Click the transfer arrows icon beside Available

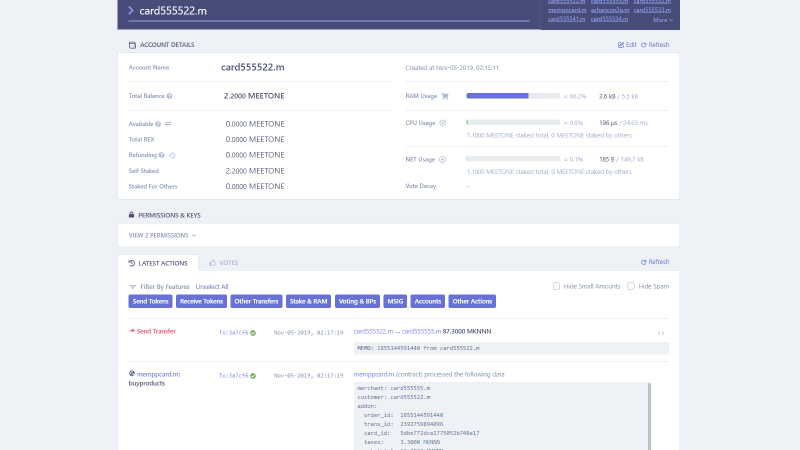[168, 124]
